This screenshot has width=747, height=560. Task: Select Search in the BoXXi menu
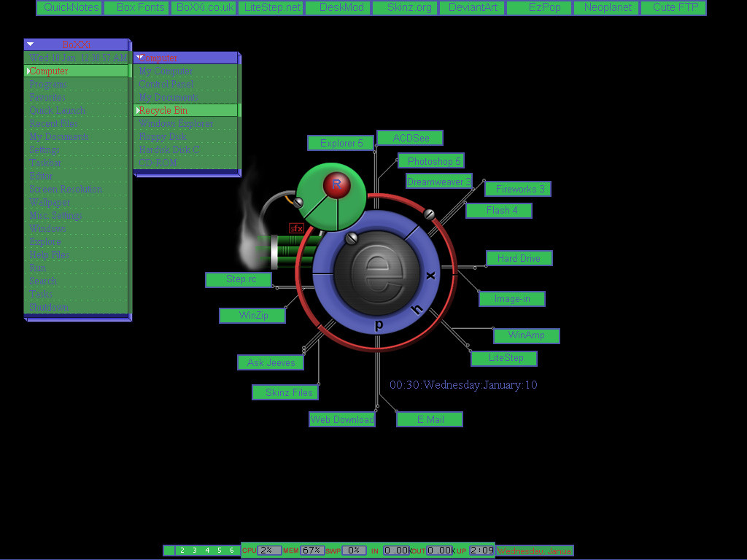coord(76,281)
